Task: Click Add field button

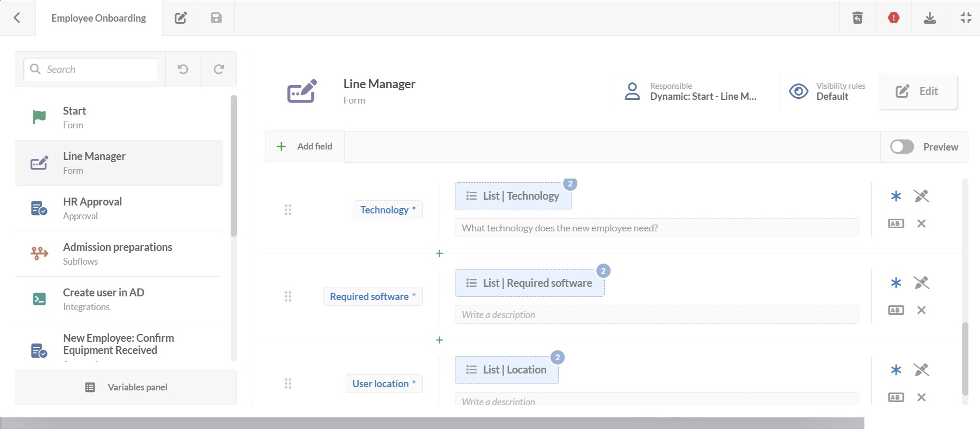Action: point(305,146)
